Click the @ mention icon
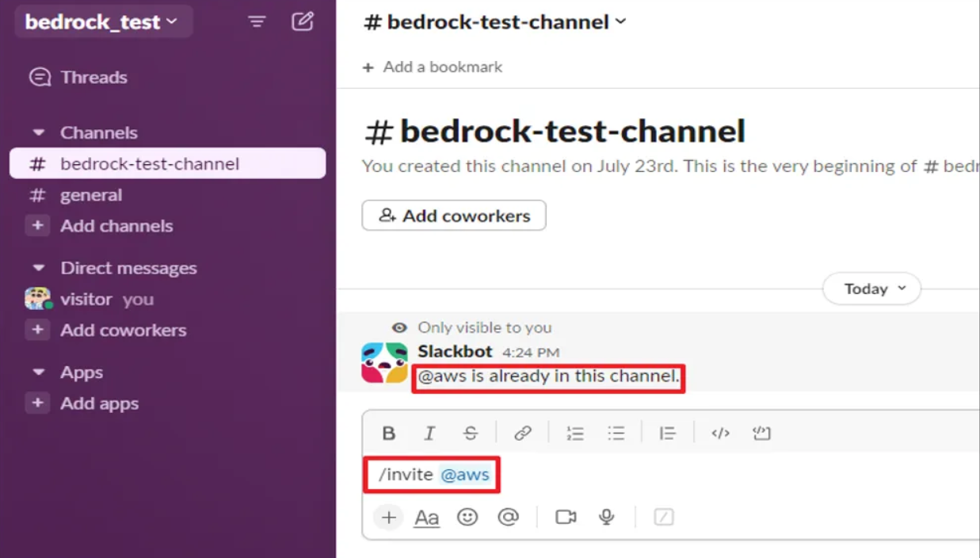The width and height of the screenshot is (980, 558). tap(508, 517)
